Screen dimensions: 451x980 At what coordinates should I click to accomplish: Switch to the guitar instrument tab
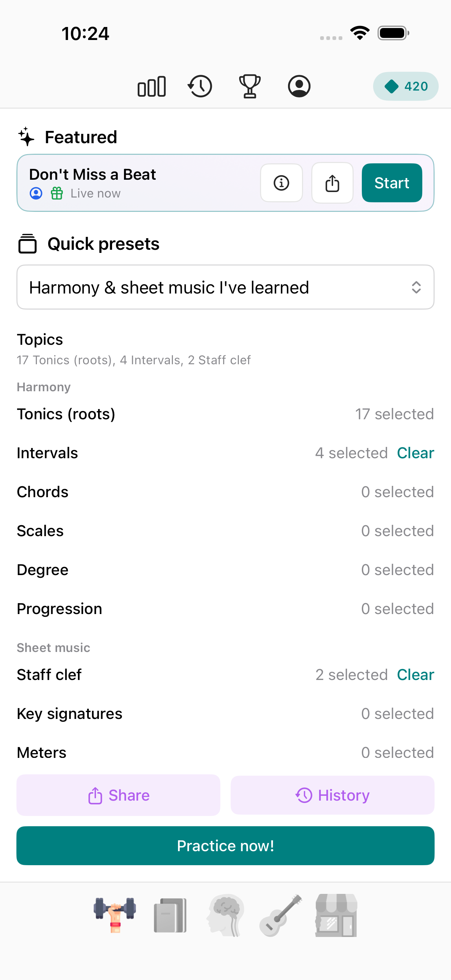coord(281,915)
